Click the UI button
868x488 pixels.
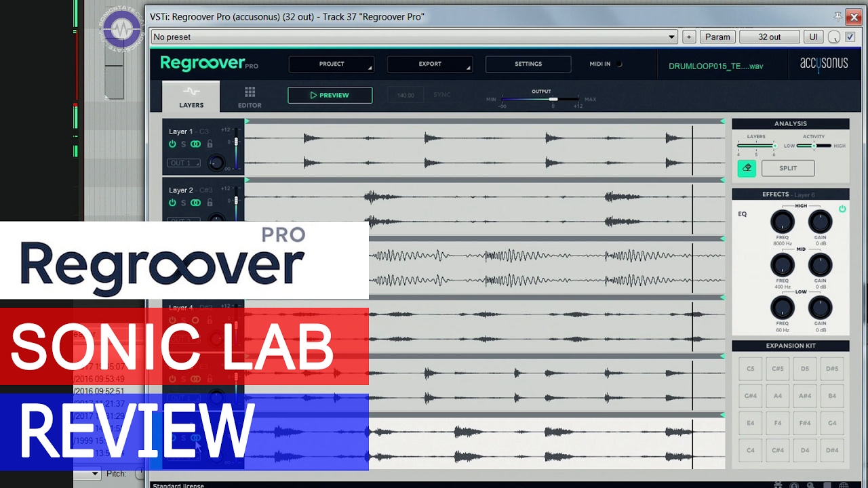813,37
